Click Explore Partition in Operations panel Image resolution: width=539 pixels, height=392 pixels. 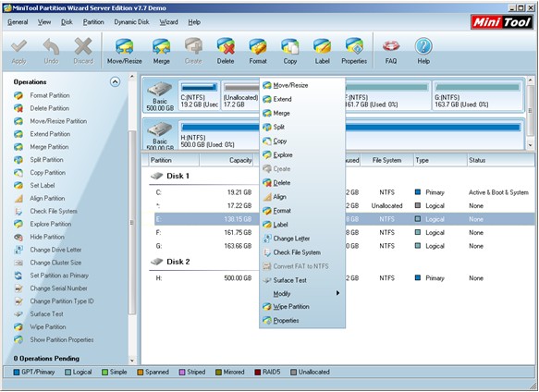tap(43, 224)
